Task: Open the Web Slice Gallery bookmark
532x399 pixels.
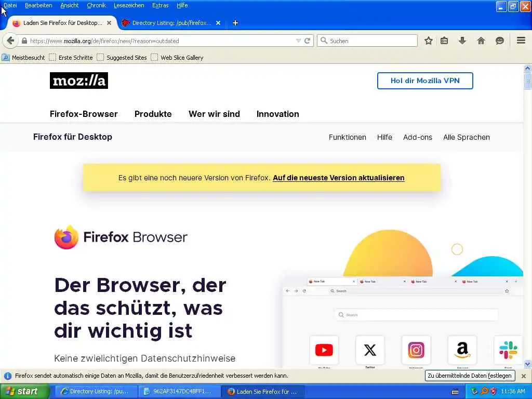Action: 177,58
